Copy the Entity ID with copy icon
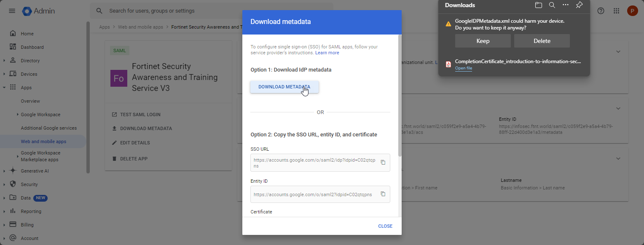Screen dimensions: 644x245 pyautogui.click(x=383, y=194)
